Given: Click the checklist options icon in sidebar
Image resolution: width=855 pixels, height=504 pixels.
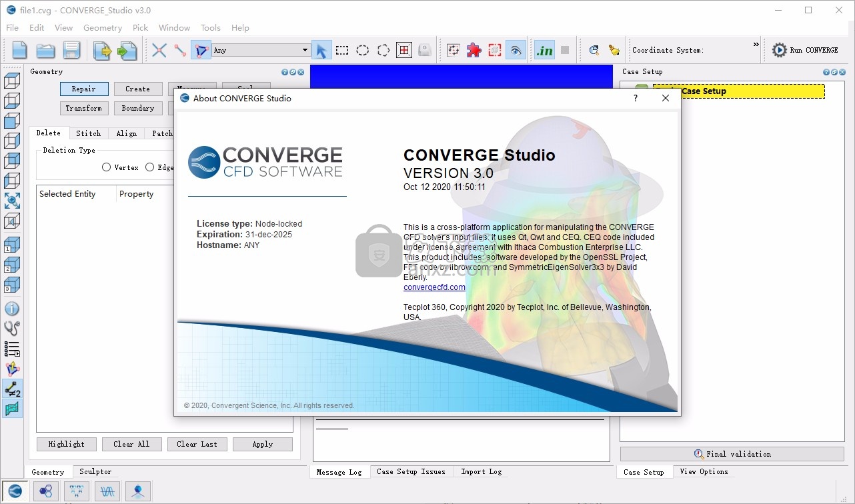Looking at the screenshot, I should pyautogui.click(x=12, y=348).
